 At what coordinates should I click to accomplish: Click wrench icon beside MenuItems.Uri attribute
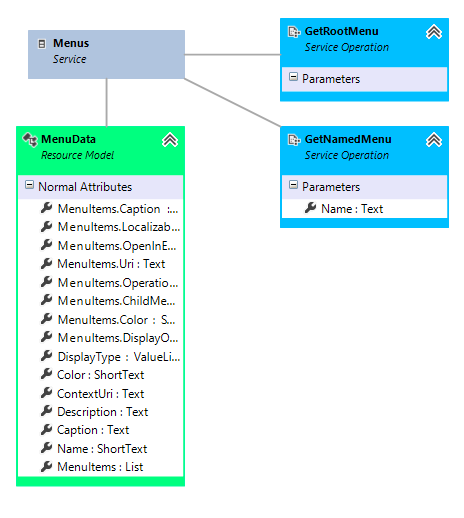[x=46, y=263]
